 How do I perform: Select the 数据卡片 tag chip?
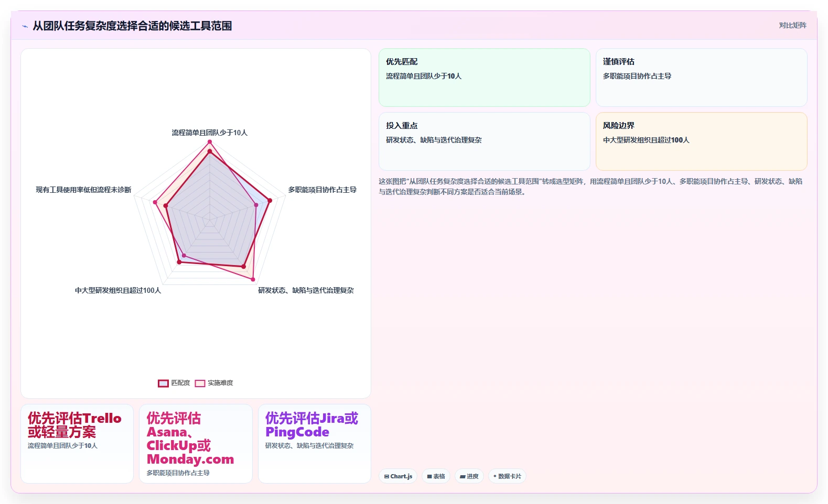click(507, 476)
